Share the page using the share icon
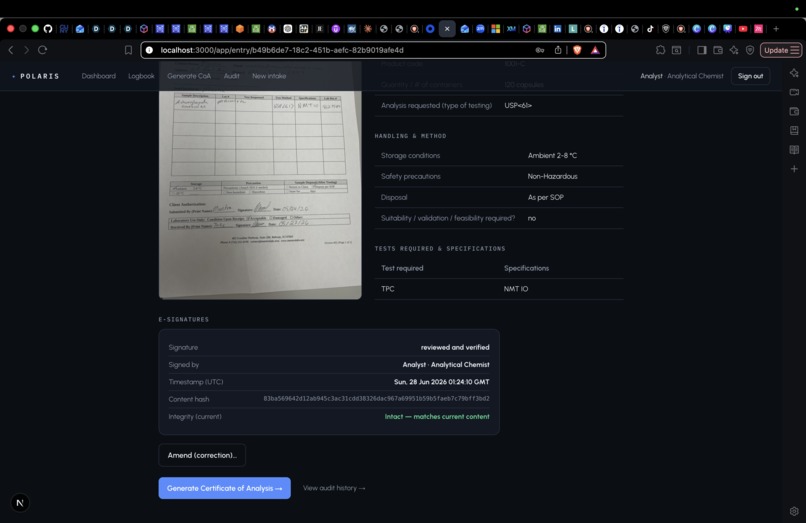This screenshot has height=523, width=806. 558,50
